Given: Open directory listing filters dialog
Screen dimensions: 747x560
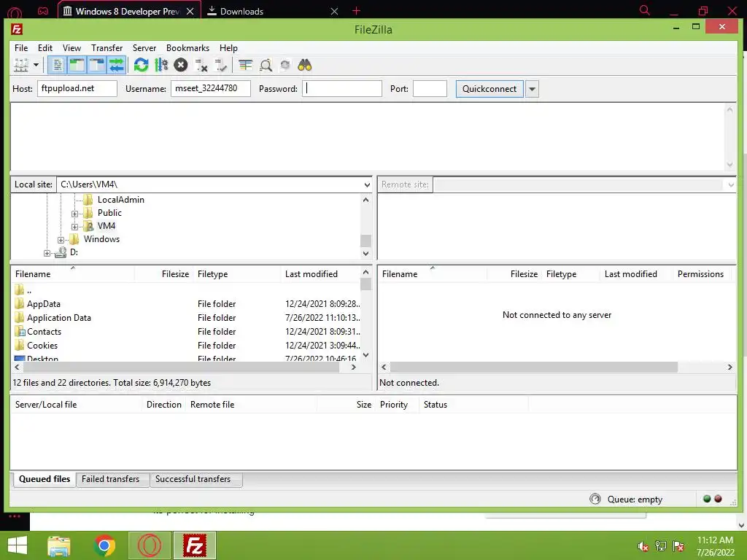Looking at the screenshot, I should [x=245, y=65].
